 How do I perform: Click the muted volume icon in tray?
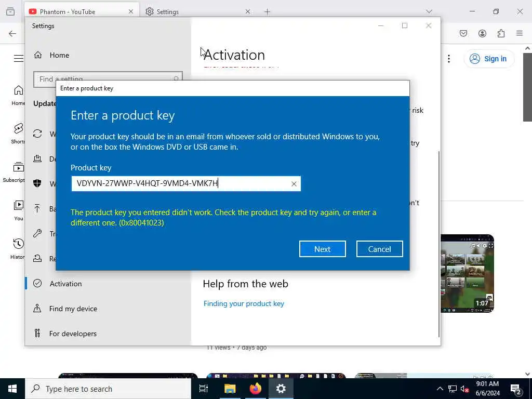(x=464, y=389)
